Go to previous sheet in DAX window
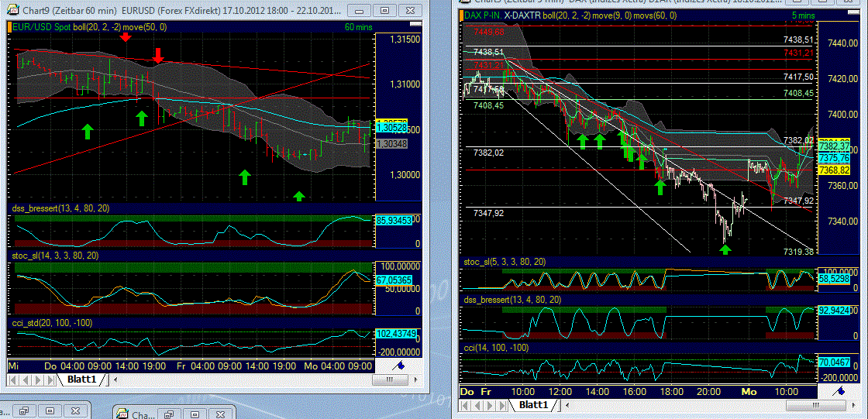Screen dimensions: 868x419 click(x=477, y=406)
